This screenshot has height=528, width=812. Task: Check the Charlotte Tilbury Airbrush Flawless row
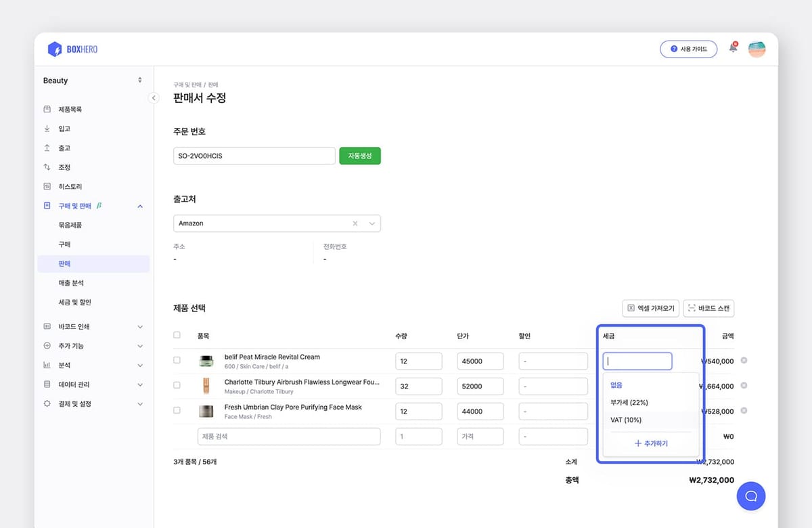coord(177,386)
